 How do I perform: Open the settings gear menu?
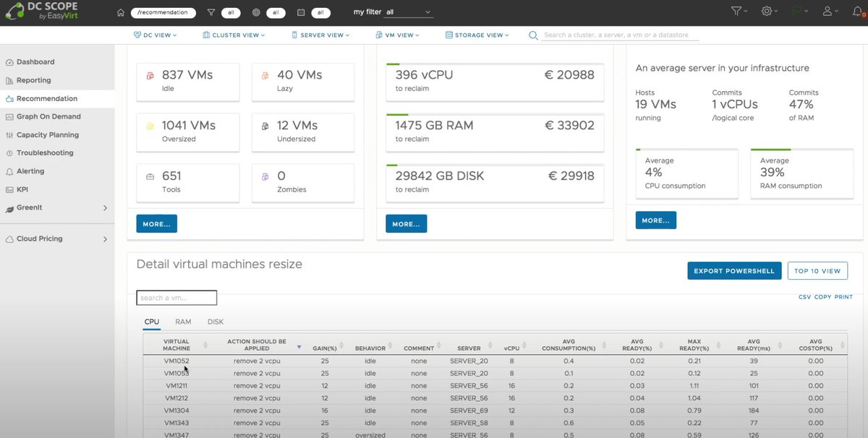point(767,12)
